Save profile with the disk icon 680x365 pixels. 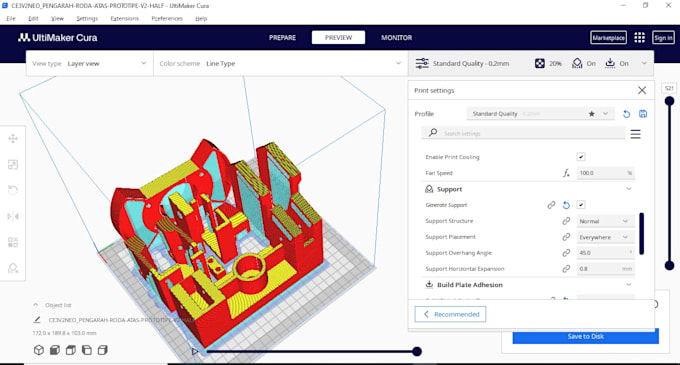643,114
